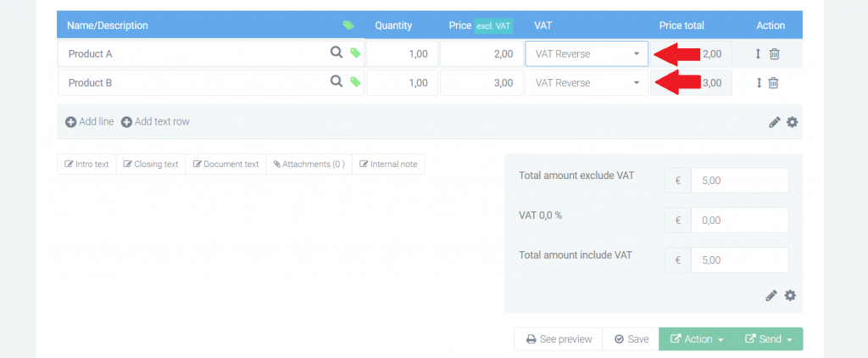Viewport: 868px width, 358px height.
Task: Click the search icon in Product A row
Action: point(336,53)
